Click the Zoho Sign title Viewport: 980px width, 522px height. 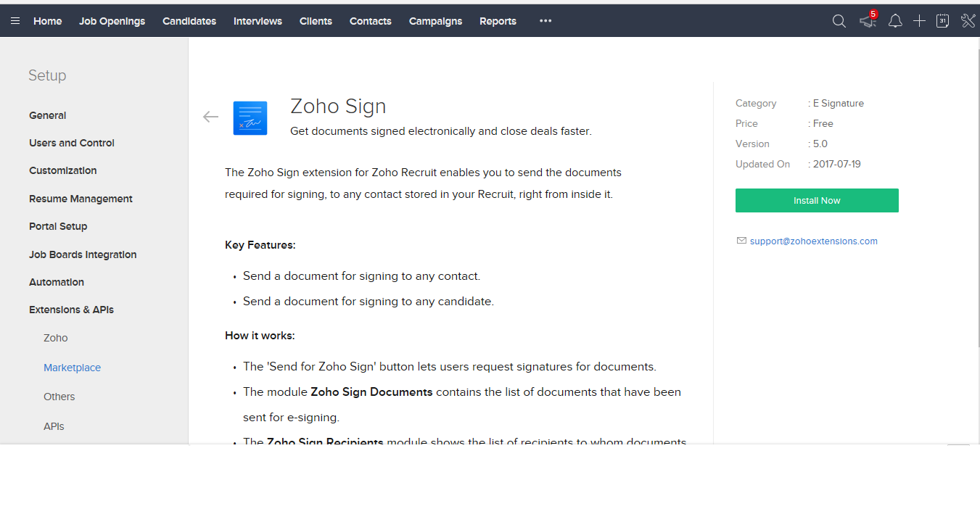(338, 106)
